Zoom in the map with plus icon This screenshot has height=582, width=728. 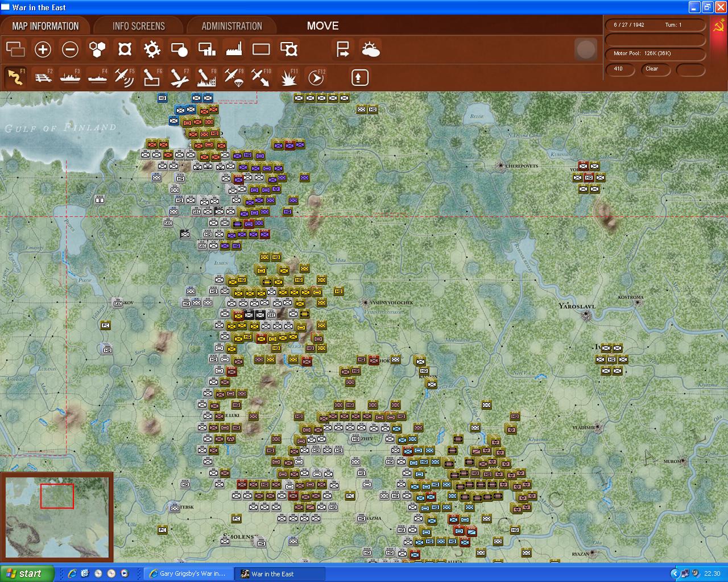(43, 49)
